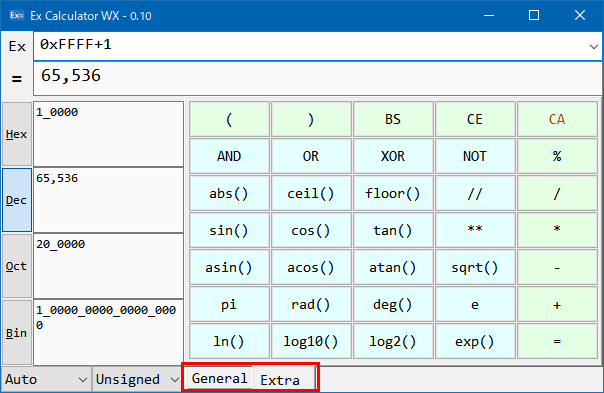Insert the sin() function
Viewport: 604px width, 393px height.
click(229, 230)
